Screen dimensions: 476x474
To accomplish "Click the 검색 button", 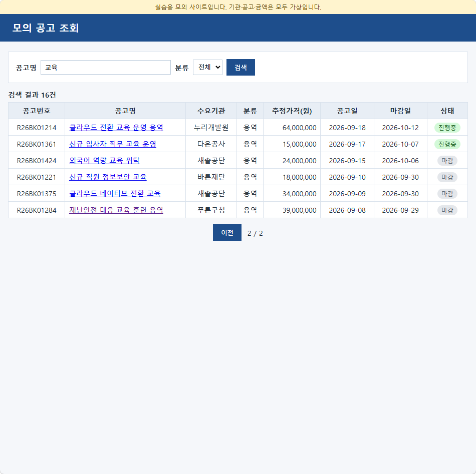I will point(241,68).
